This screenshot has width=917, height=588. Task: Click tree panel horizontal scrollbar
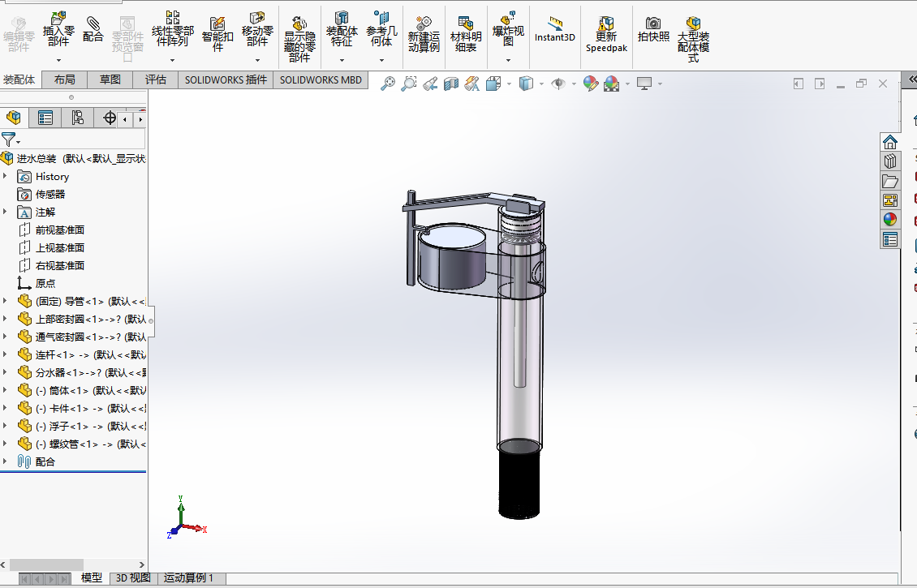pyautogui.click(x=47, y=564)
